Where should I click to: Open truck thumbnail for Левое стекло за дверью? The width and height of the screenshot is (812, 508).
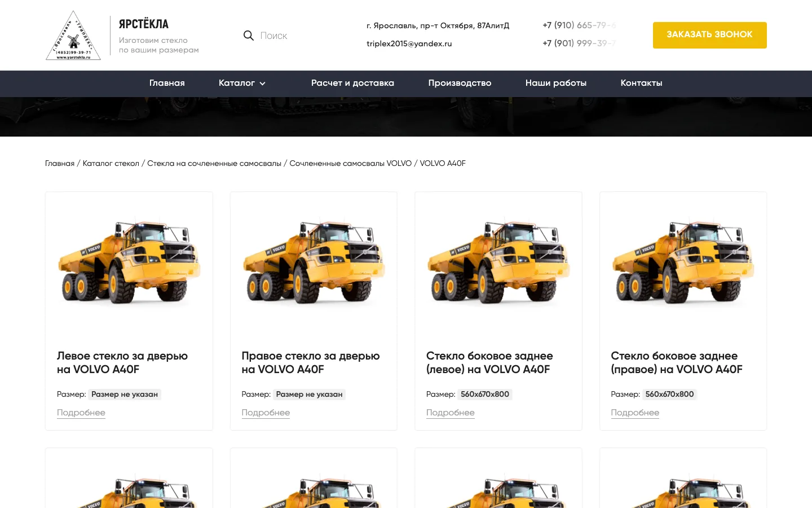pyautogui.click(x=129, y=263)
